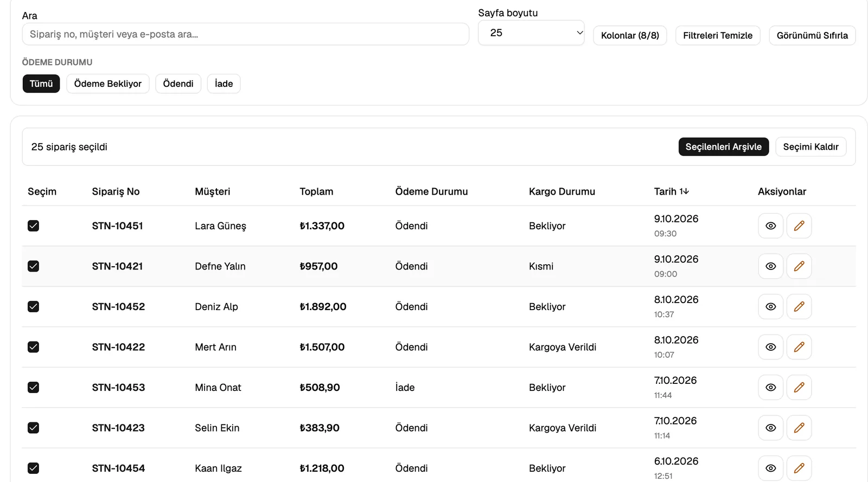This screenshot has width=868, height=482.
Task: Filter by İade status
Action: pos(224,83)
